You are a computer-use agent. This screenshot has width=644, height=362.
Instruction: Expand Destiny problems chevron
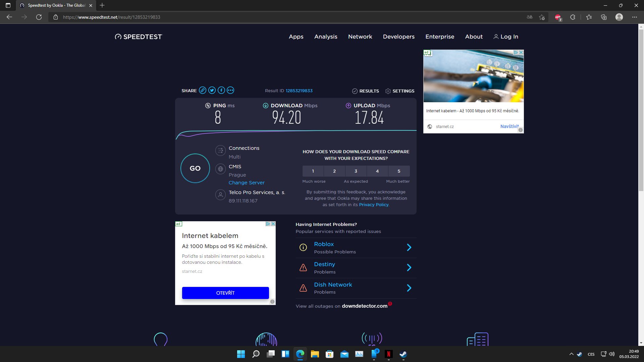pyautogui.click(x=409, y=267)
